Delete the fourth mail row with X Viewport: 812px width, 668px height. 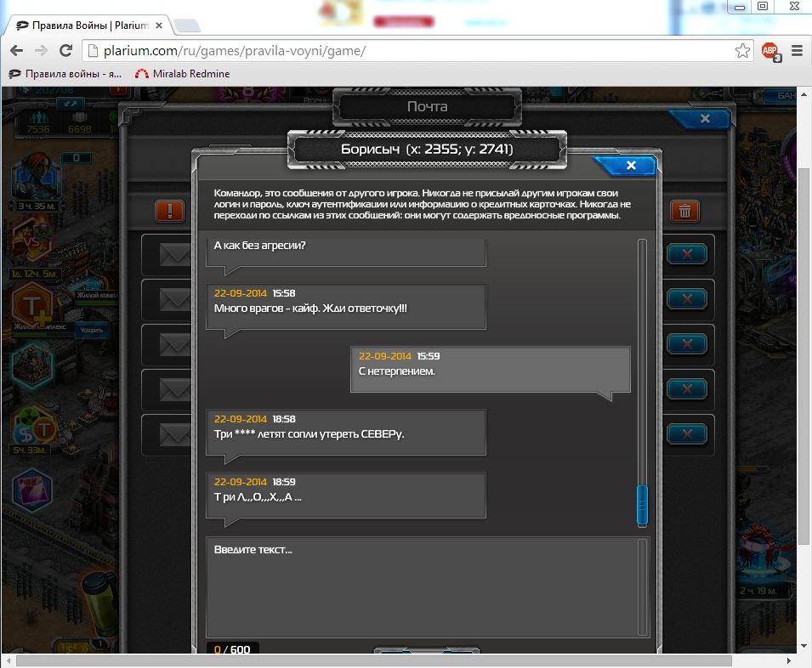[687, 388]
